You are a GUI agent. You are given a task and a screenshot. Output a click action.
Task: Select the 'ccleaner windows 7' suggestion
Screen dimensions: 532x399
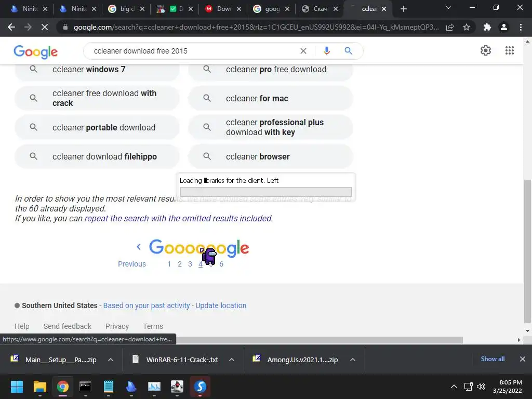point(97,69)
